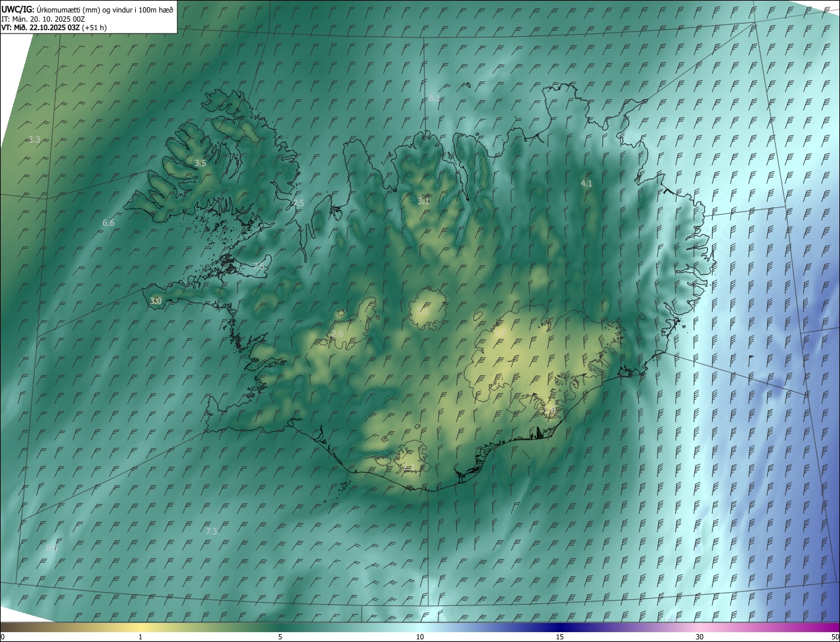The width and height of the screenshot is (840, 642).
Task: Click the colorbar tick label 1
Action: click(x=140, y=637)
